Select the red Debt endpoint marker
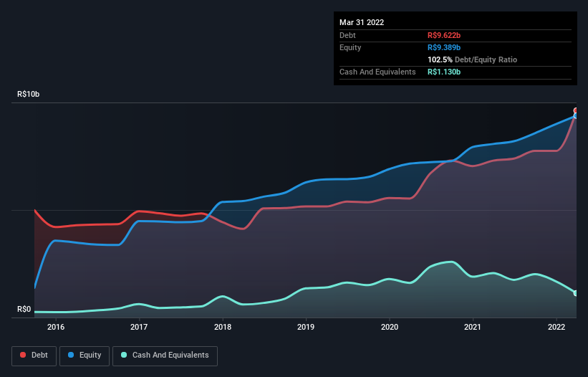Image resolution: width=588 pixels, height=377 pixels. pyautogui.click(x=576, y=110)
